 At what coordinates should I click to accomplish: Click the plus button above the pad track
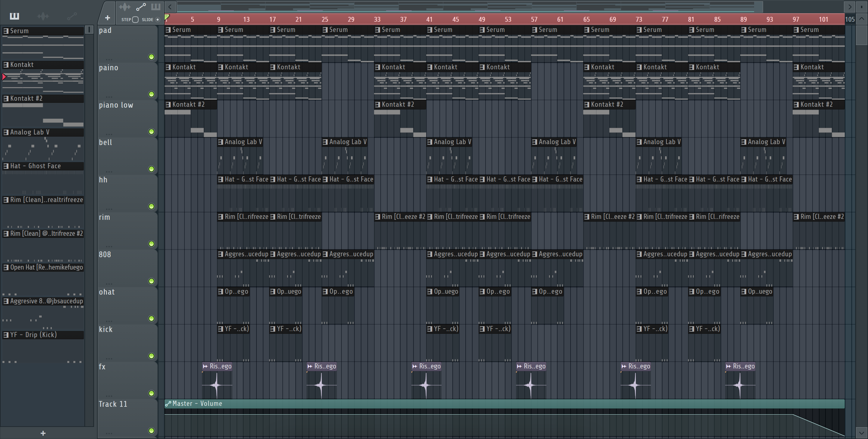pyautogui.click(x=108, y=18)
